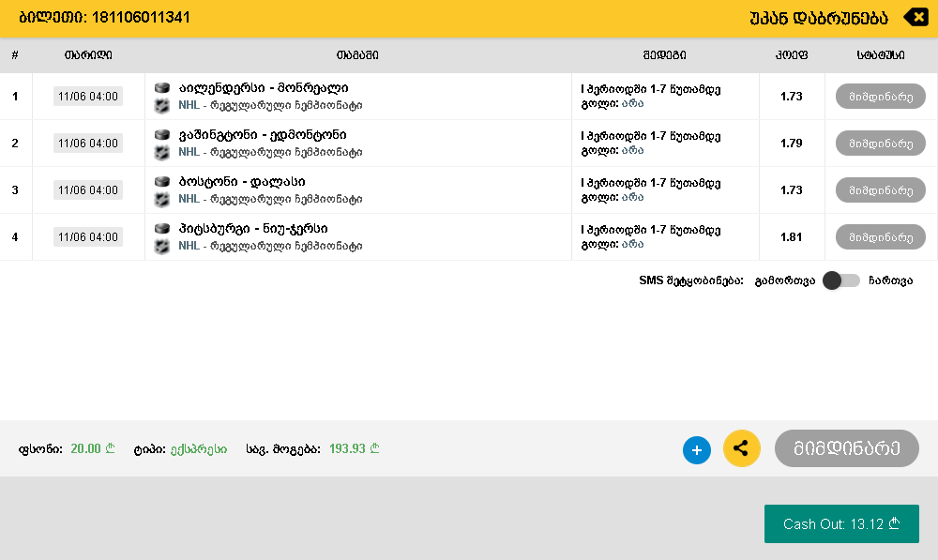Click status button in ვაშინგტონი row
The image size is (938, 560).
click(x=881, y=143)
